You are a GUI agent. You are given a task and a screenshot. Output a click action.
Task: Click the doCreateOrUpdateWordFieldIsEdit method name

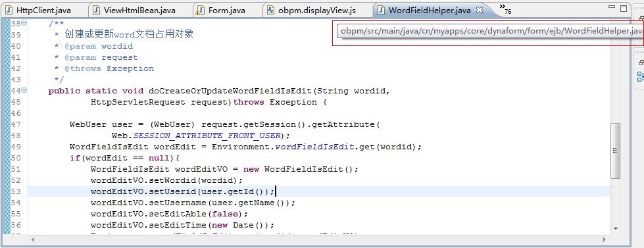(231, 91)
